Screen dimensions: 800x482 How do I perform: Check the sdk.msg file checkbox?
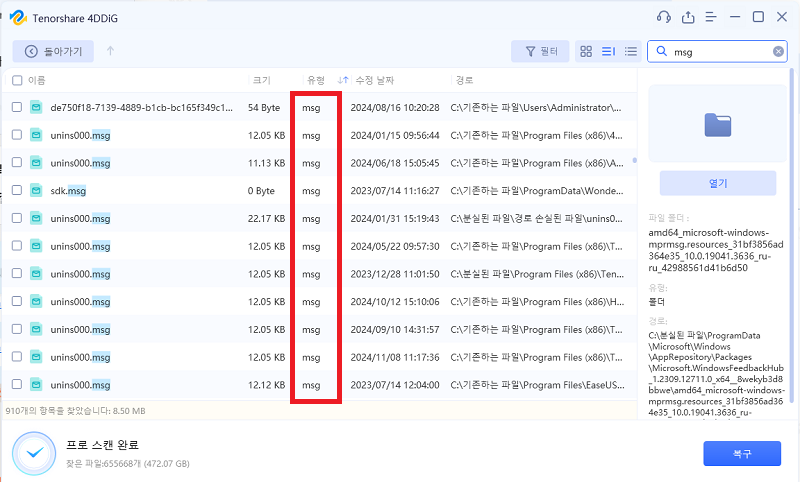click(17, 190)
